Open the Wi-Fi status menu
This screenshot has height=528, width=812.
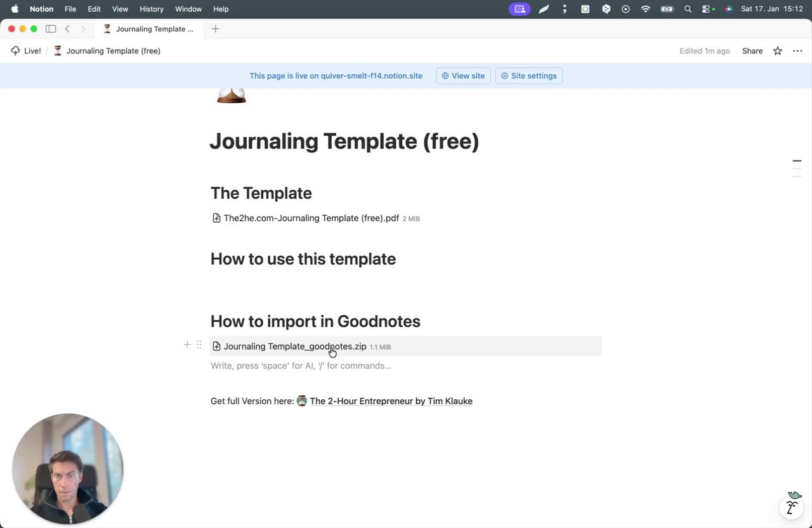click(646, 9)
